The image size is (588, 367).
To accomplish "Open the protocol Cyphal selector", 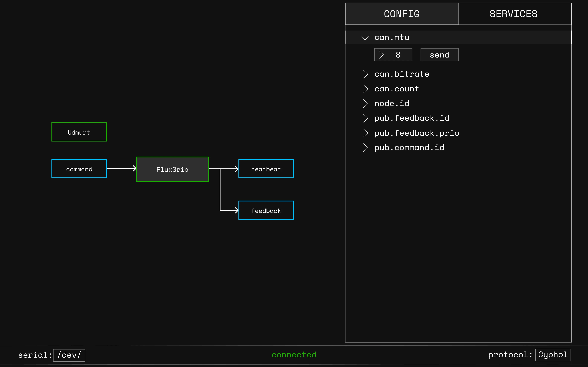I will coord(553,355).
